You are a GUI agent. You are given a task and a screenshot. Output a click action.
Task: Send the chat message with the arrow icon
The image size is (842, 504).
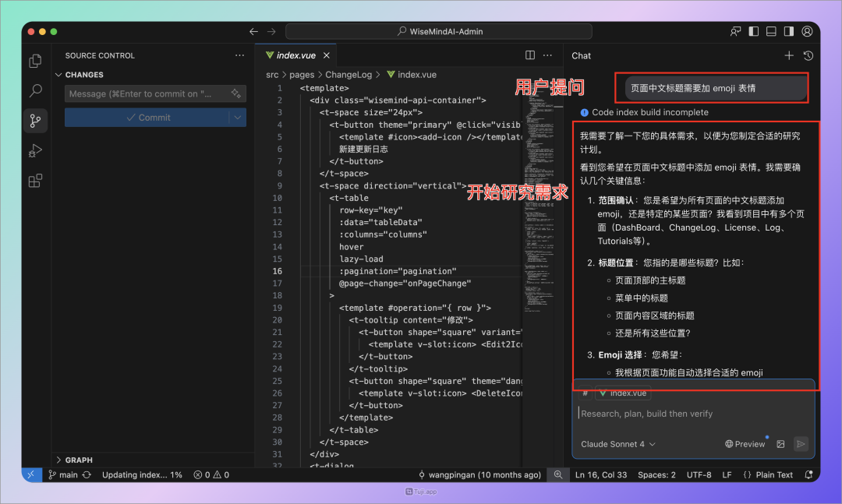(801, 443)
